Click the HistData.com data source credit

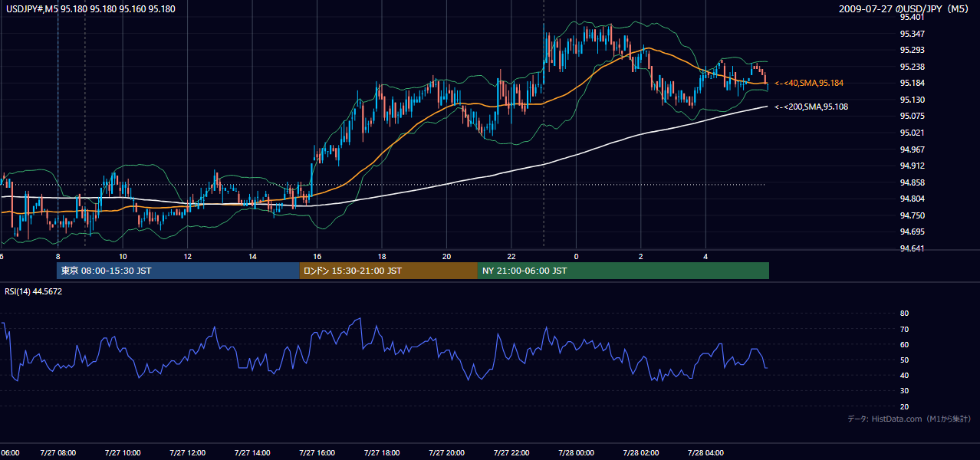point(909,419)
